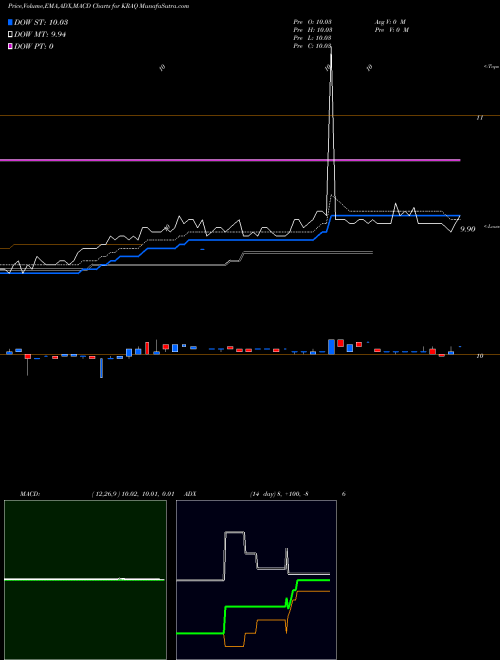Screen dimensions: 500x660
Task: Open the dark blue ADX indicator chart
Action: click(x=256, y=580)
